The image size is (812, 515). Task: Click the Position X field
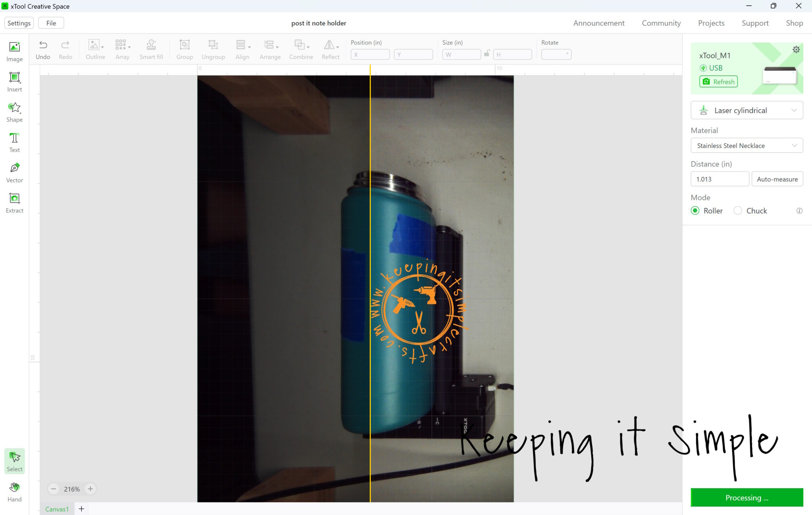(370, 55)
